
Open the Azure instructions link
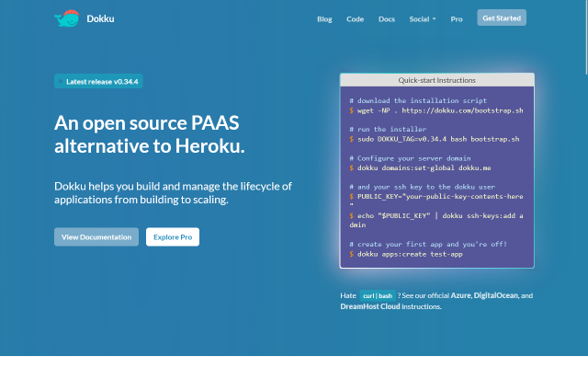[x=460, y=295]
